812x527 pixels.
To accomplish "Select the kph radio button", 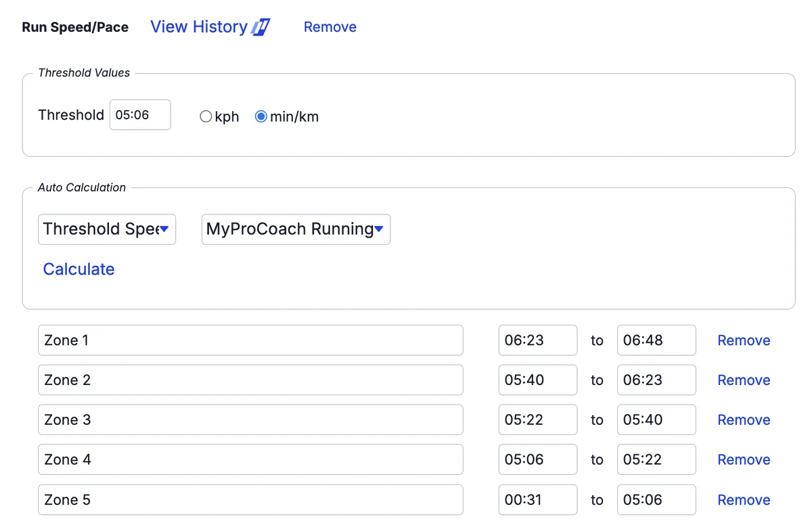I will pyautogui.click(x=206, y=116).
